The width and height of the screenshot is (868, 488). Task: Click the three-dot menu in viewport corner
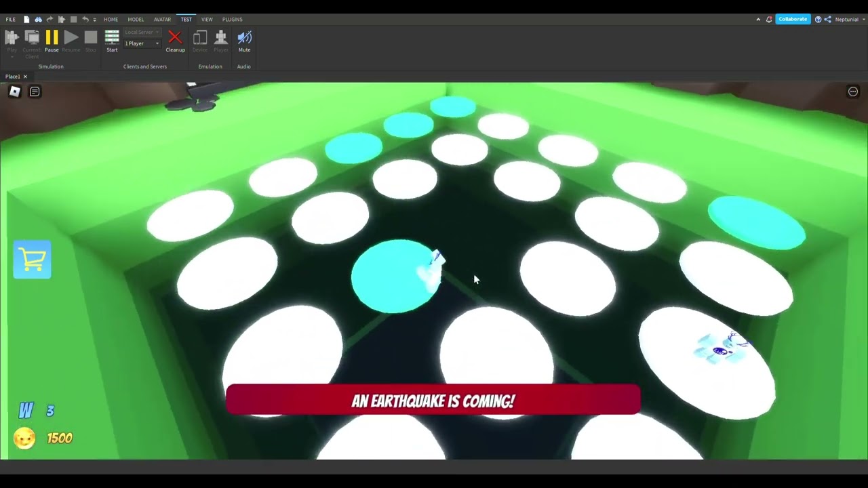[853, 91]
